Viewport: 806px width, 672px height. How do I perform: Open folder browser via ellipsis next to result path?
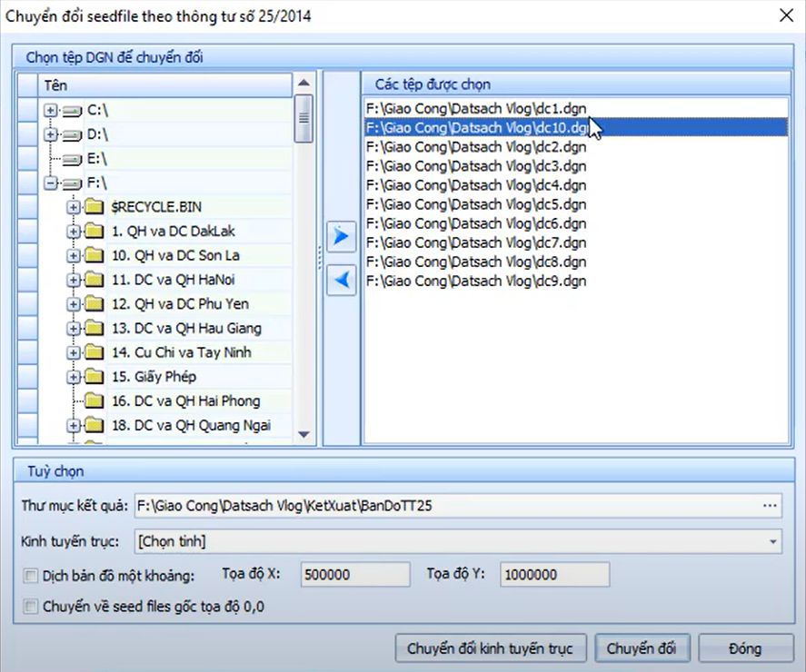click(x=770, y=506)
